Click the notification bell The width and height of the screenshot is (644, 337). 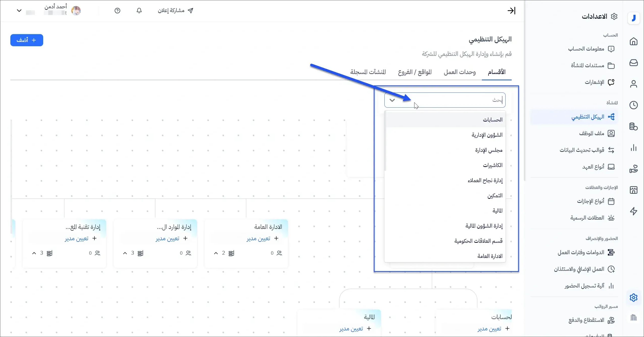[x=139, y=10]
